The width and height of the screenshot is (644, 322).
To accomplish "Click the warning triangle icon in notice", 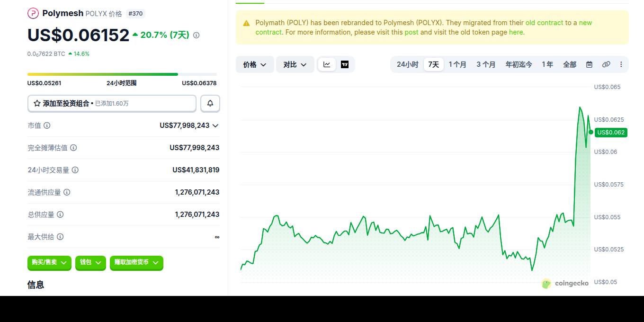I will 246,23.
